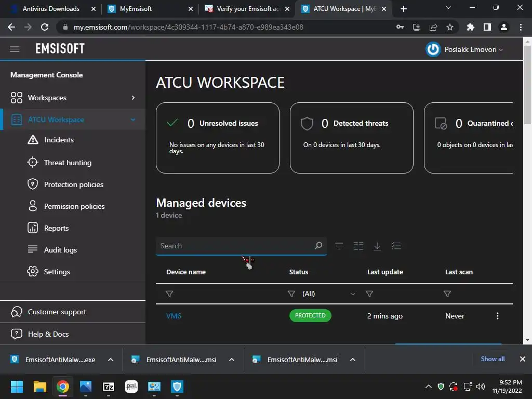
Task: Open Threat hunting page
Action: pos(68,163)
